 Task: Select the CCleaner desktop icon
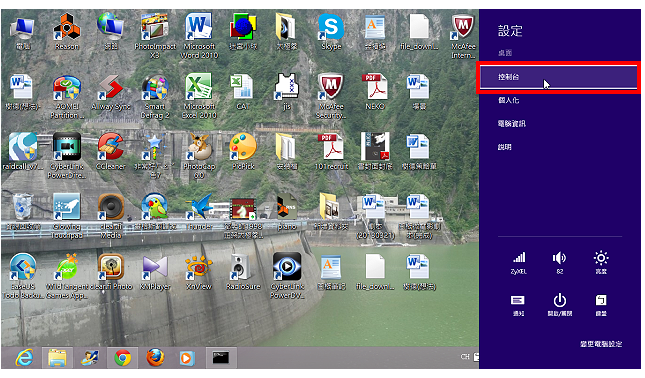110,151
